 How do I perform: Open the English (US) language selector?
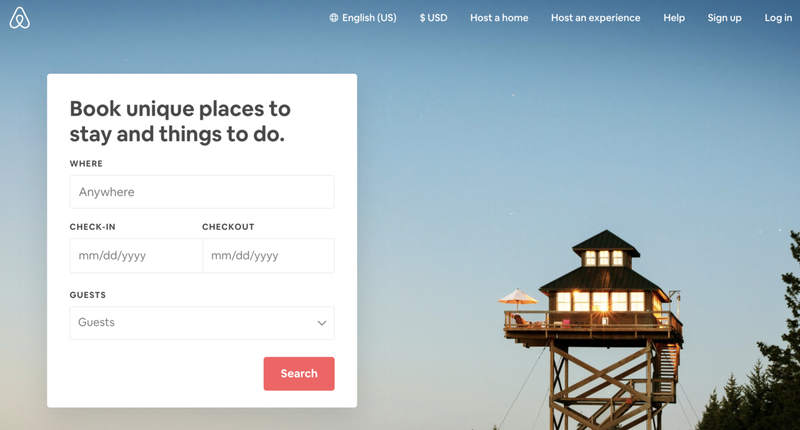tap(363, 18)
